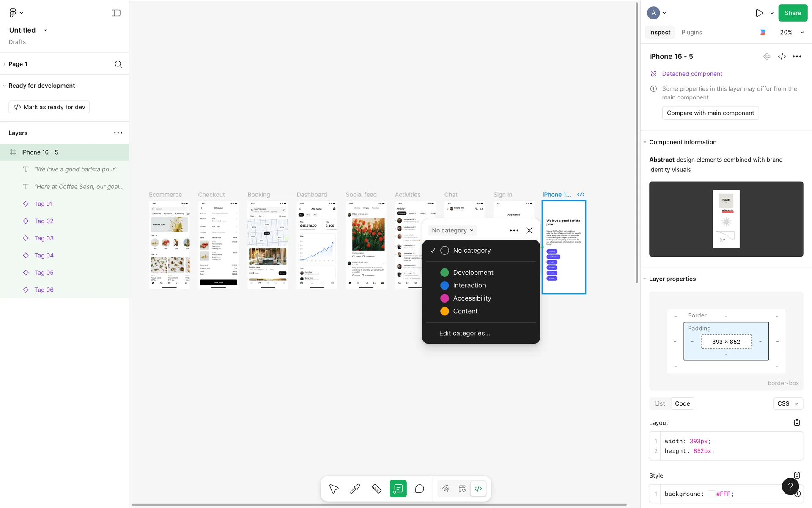The image size is (812, 508).
Task: Toggle Dev Mode code icon in toolbar
Action: pyautogui.click(x=478, y=489)
